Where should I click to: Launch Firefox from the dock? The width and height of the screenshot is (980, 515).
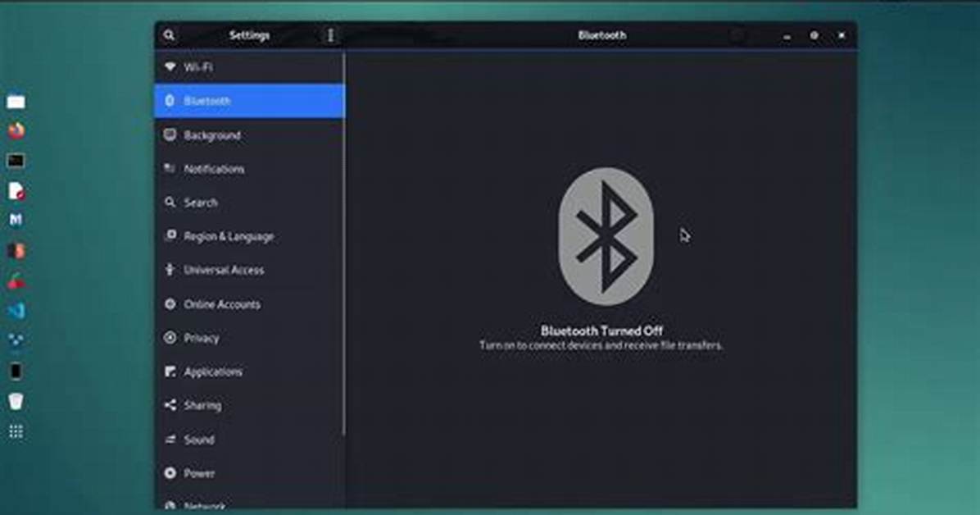click(16, 130)
